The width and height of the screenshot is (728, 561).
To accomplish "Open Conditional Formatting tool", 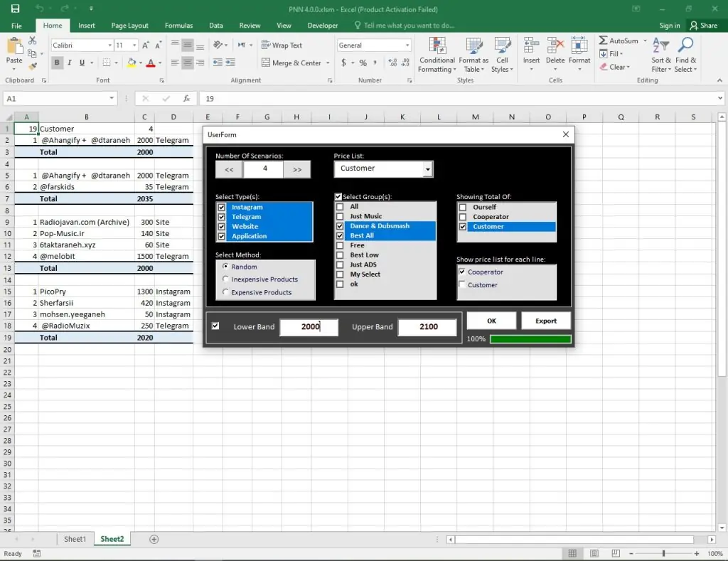I will [437, 54].
